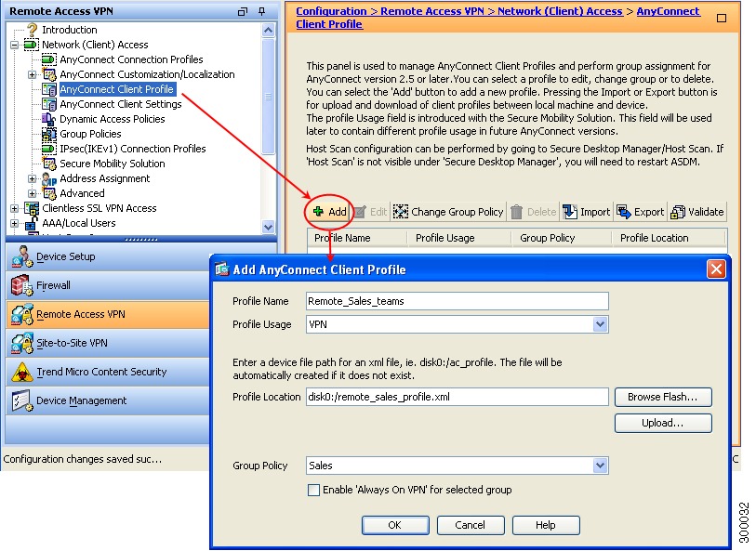This screenshot has width=756, height=551.
Task: Click the Profile Location column header
Action: [x=669, y=239]
